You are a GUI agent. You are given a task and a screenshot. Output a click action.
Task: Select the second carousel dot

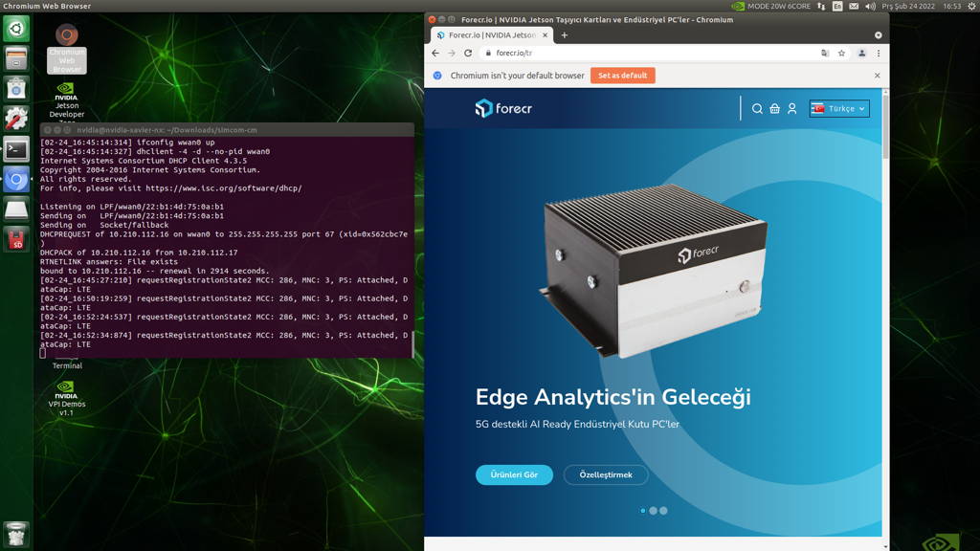coord(653,511)
